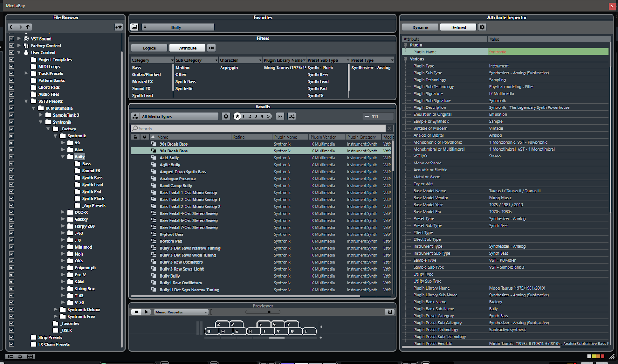Reset the filters with the reset icon
The width and height of the screenshot is (618, 364).
pyautogui.click(x=211, y=48)
